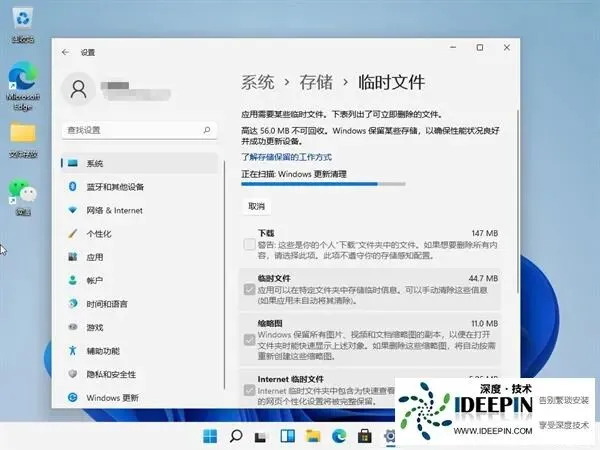Click the 临时文件 size value 44.7 MB
Image resolution: width=600 pixels, height=450 pixels.
tap(483, 278)
